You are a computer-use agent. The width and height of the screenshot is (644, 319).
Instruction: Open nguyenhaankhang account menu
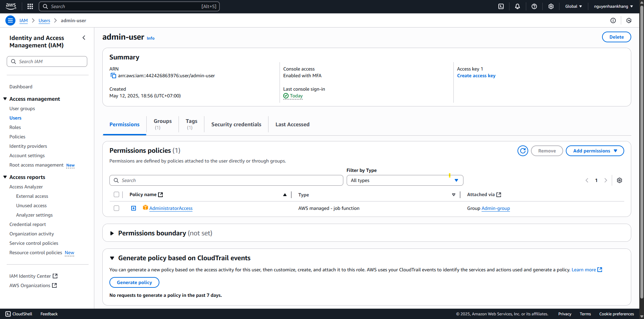613,6
